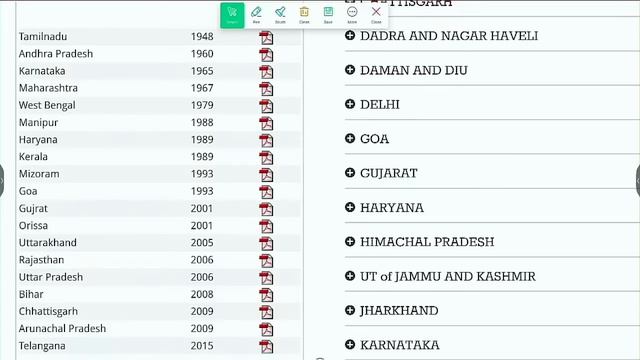640x360 pixels.
Task: Click the Manipur state name
Action: coord(38,122)
